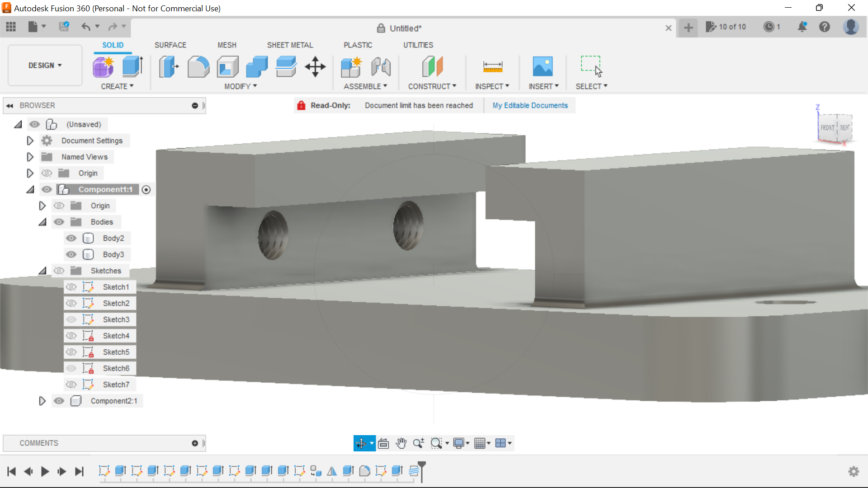Open the Help question mark icon
This screenshot has width=868, height=488.
(x=825, y=27)
